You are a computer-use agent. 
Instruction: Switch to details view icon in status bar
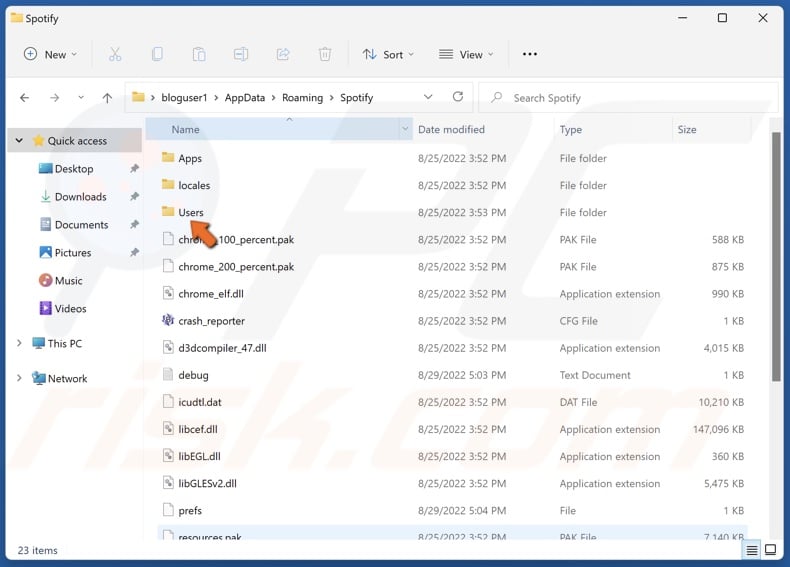point(752,550)
